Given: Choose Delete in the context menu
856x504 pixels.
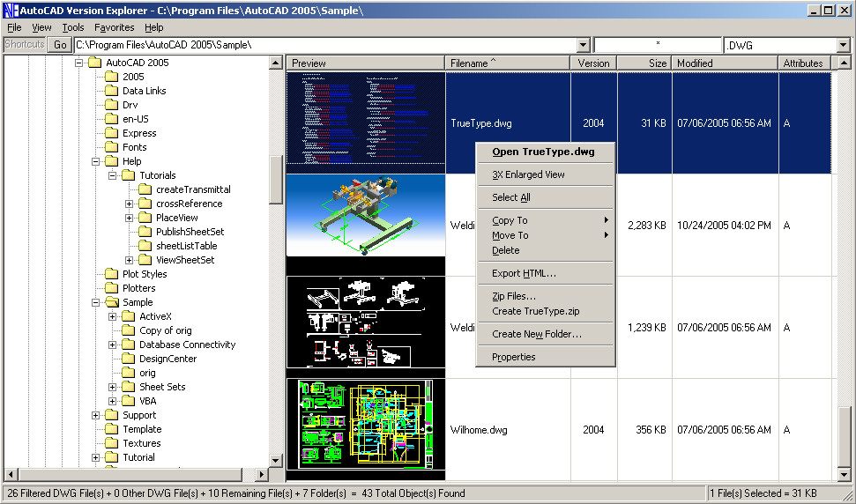Looking at the screenshot, I should (x=546, y=251).
